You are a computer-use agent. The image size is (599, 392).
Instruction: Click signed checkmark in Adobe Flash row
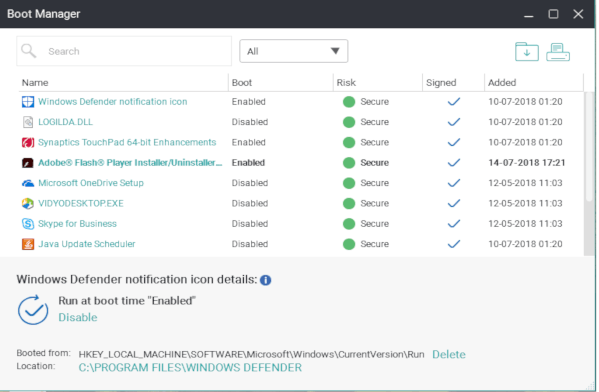454,163
